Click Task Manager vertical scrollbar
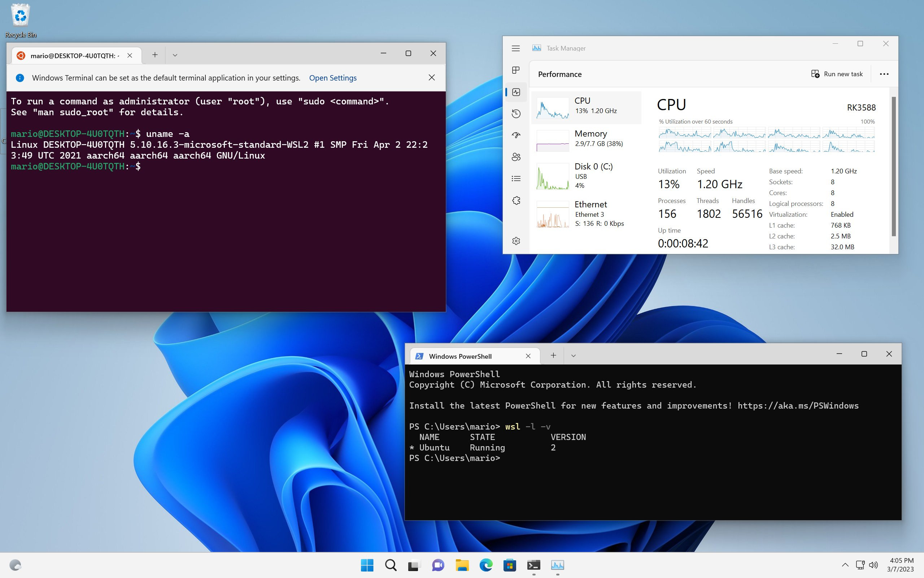 (893, 166)
